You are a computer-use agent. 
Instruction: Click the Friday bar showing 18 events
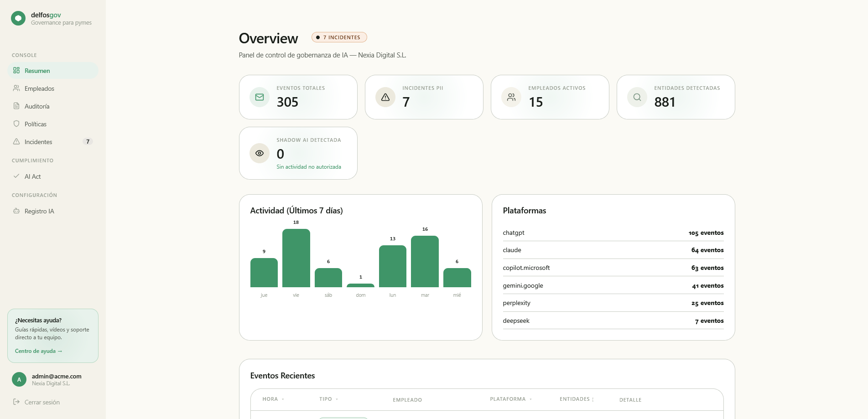coord(296,258)
